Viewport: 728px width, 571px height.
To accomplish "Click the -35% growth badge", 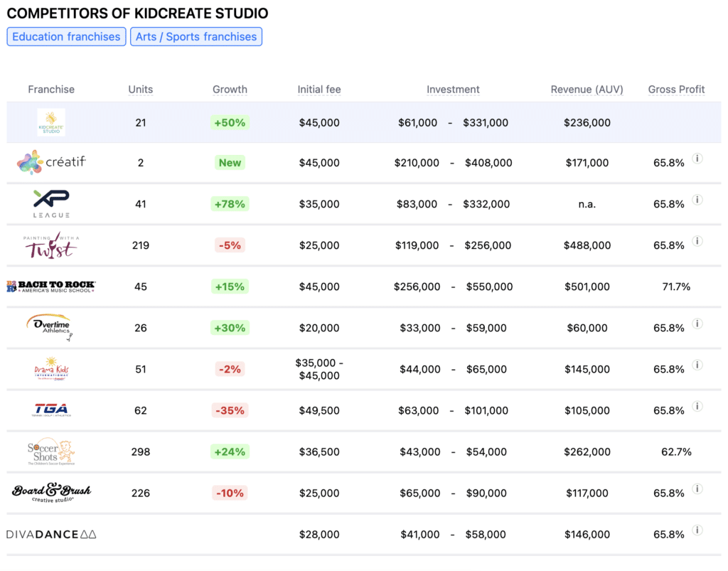I will click(x=230, y=410).
